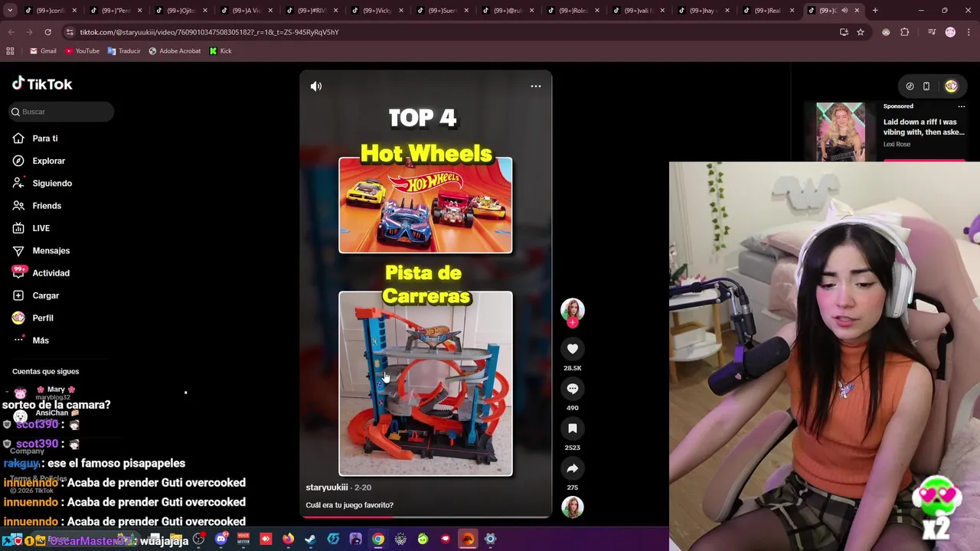Click the phone app icon in TikTok header
This screenshot has height=551, width=980.
(x=926, y=86)
